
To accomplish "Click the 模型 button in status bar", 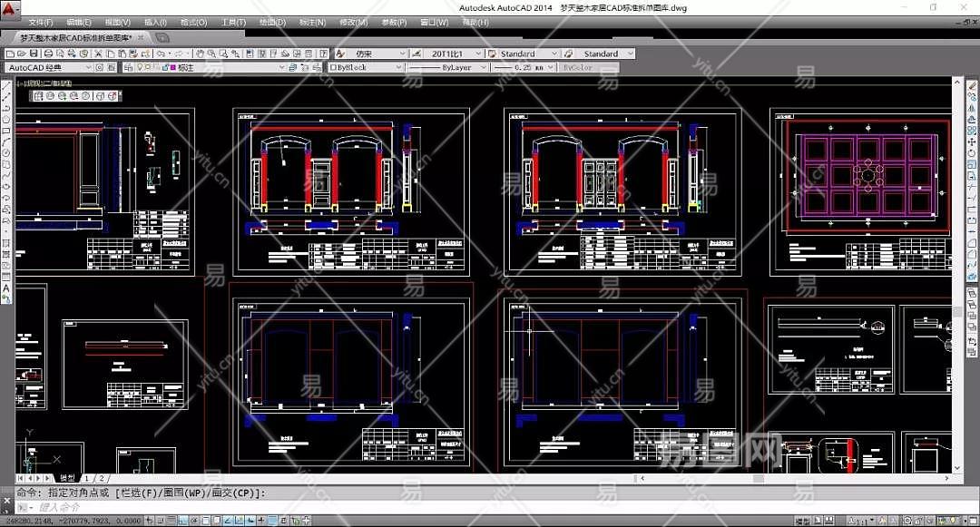I will tap(802, 520).
